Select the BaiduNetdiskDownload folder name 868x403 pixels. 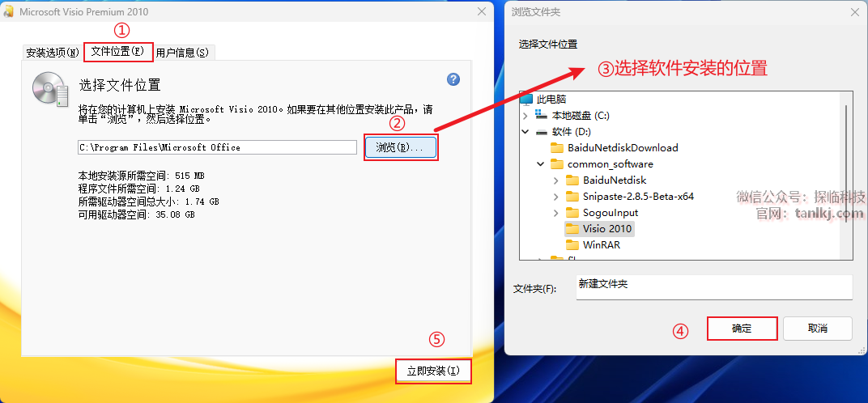[x=623, y=148]
